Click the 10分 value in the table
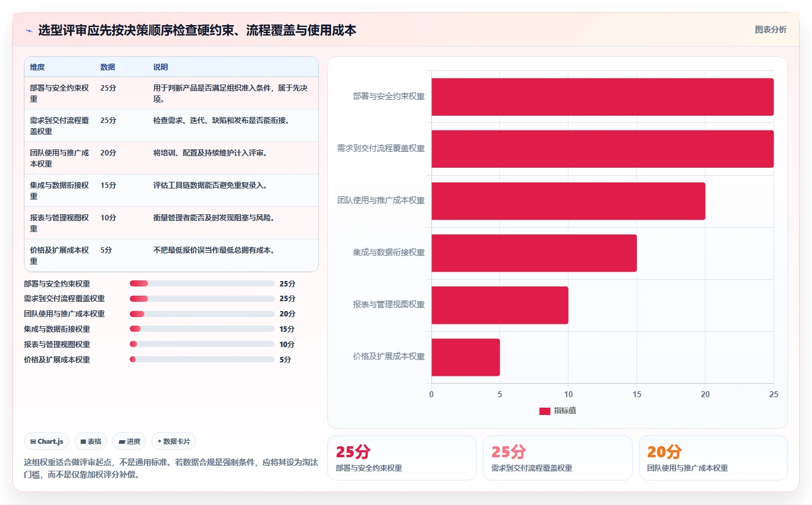Screen dimensions: 812x505 tap(108, 217)
